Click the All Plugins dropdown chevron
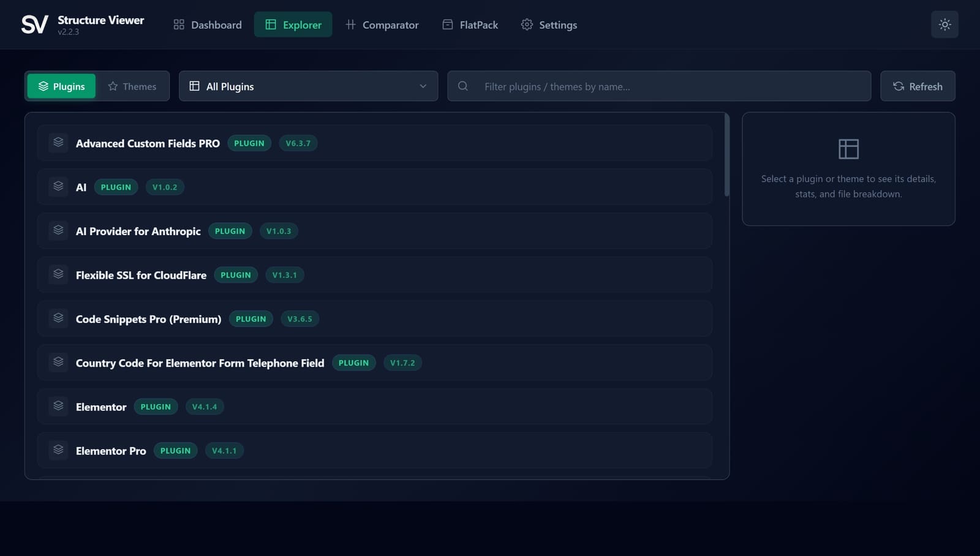The image size is (980, 556). [x=423, y=86]
